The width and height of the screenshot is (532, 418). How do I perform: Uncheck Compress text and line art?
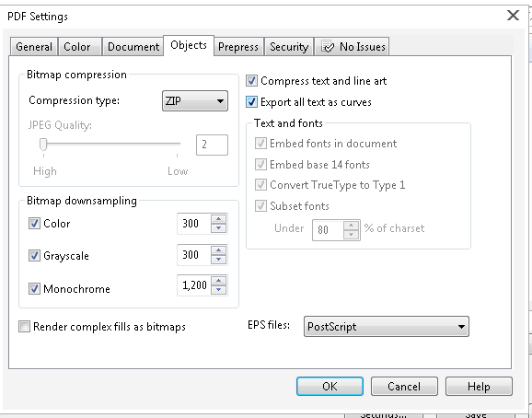[x=251, y=81]
